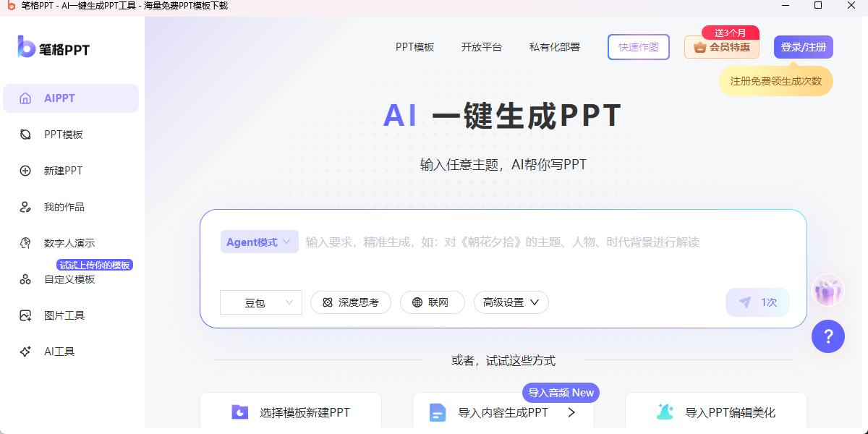Click the 会员特惠 button
The image size is (868, 434).
point(721,48)
